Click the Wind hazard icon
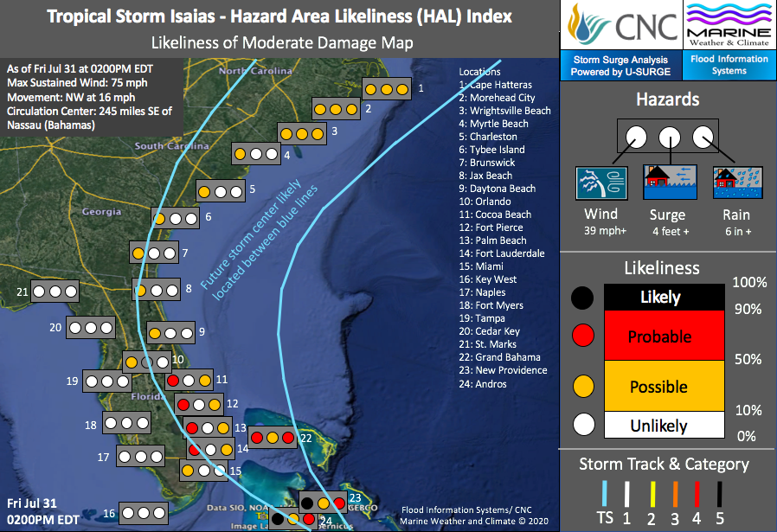 (x=601, y=183)
